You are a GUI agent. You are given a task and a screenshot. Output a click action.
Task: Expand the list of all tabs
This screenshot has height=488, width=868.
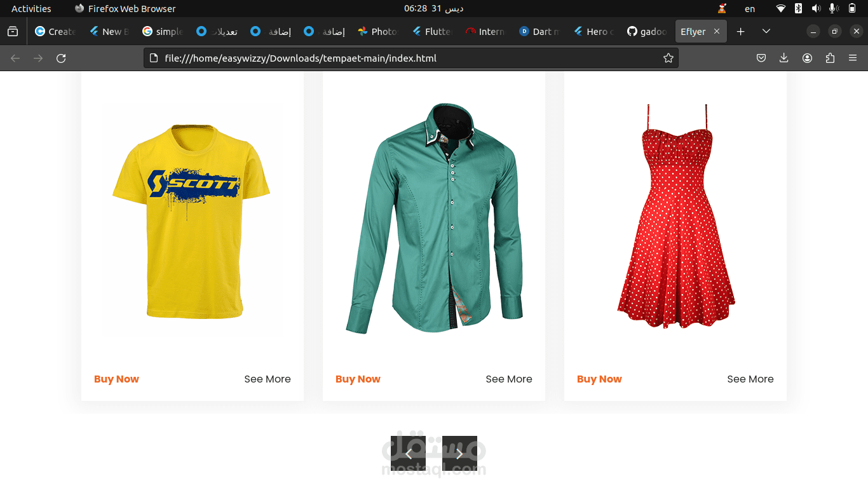pyautogui.click(x=766, y=31)
